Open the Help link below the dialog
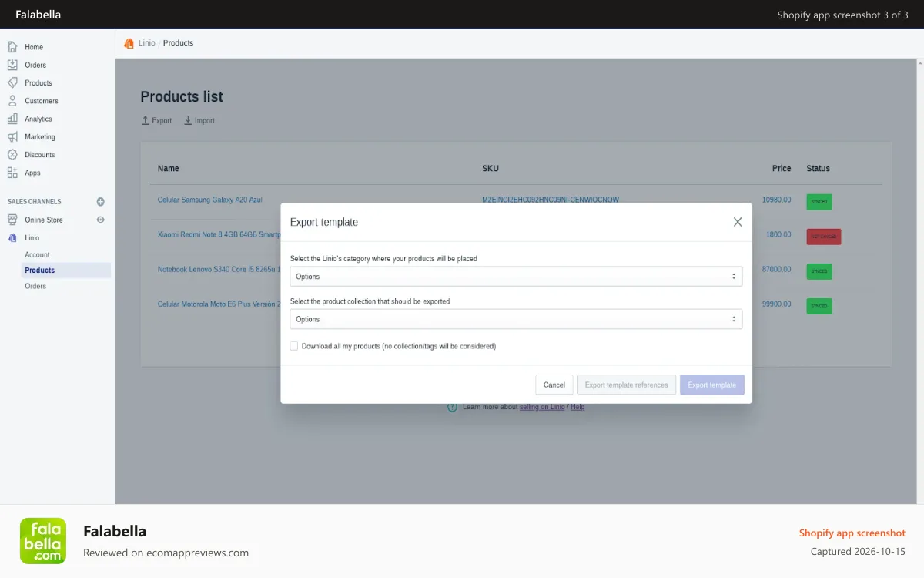The height and width of the screenshot is (578, 924). [x=577, y=407]
